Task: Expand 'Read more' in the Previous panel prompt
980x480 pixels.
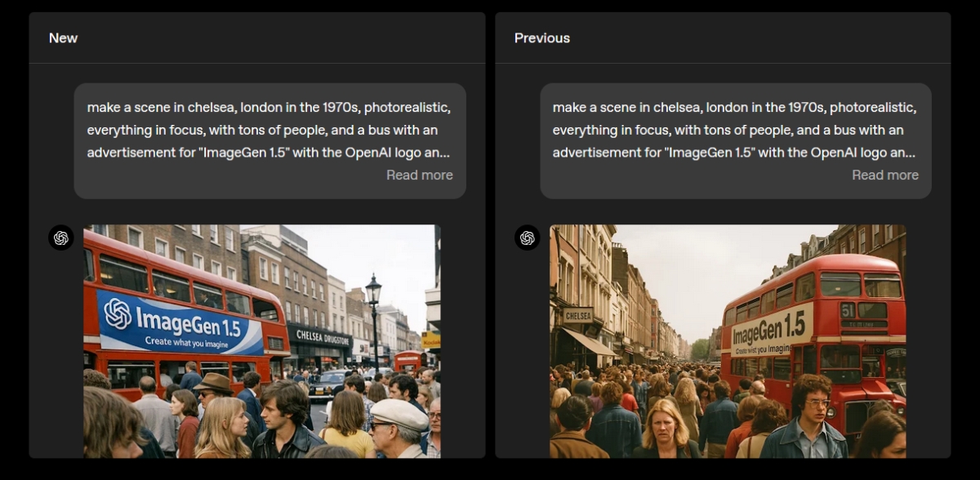Action: (x=884, y=175)
